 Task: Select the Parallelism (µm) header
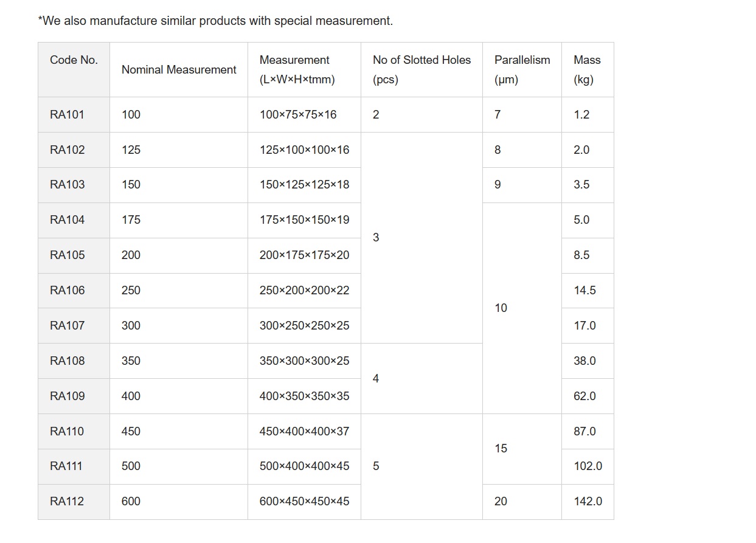[522, 69]
